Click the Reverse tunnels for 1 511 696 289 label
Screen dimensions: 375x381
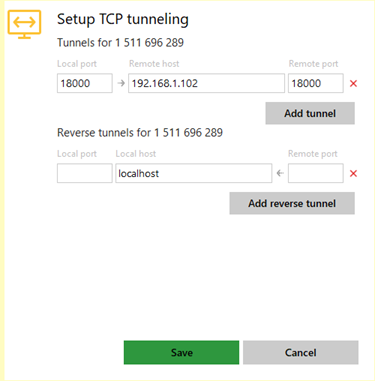click(x=140, y=133)
